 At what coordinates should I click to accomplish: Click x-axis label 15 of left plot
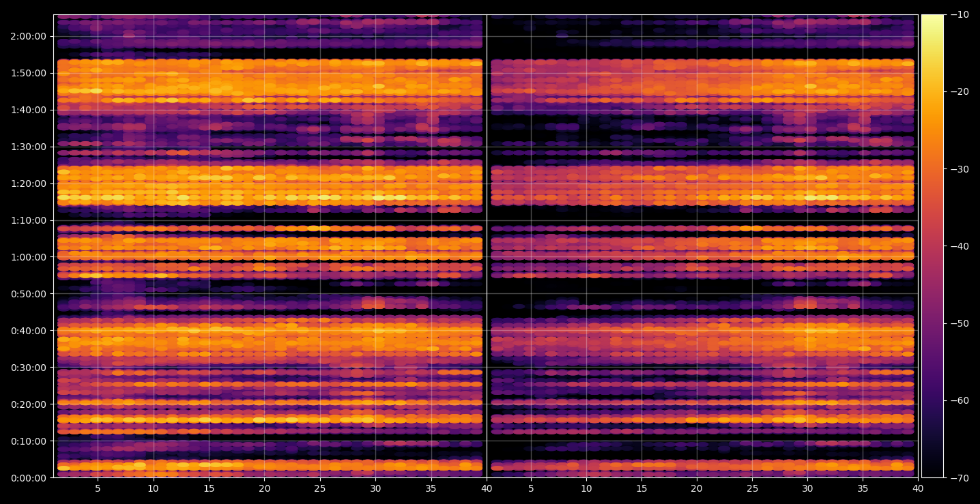click(209, 489)
